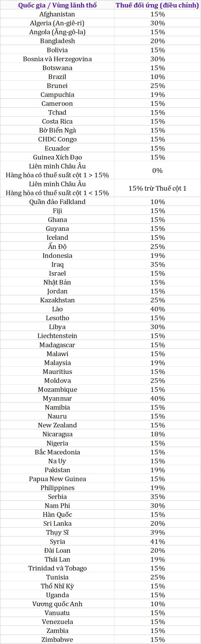Click the 39% value for Thụy Sĩ
The height and width of the screenshot is (644, 201).
[x=157, y=532]
